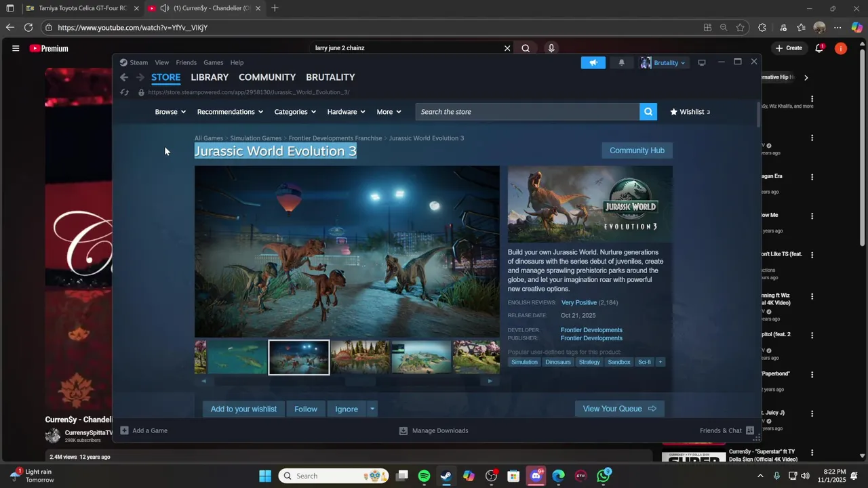The width and height of the screenshot is (868, 488).
Task: Open the Steam Wishlist
Action: (x=690, y=112)
